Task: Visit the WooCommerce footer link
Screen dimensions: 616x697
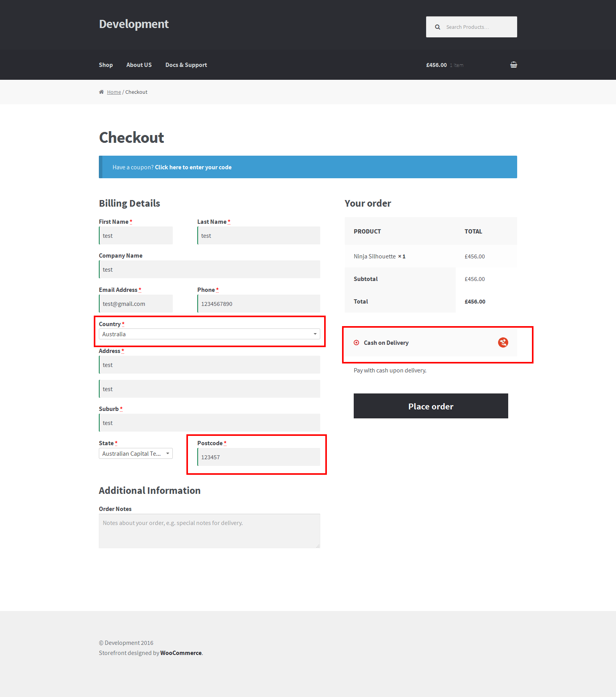Action: tap(181, 653)
